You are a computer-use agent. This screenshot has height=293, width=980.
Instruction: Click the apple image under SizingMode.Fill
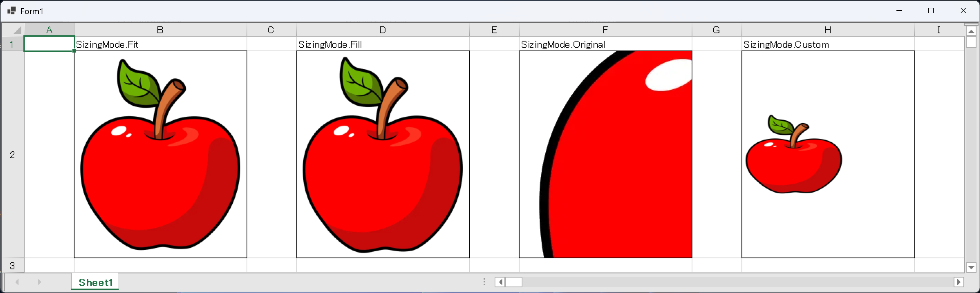coord(383,154)
